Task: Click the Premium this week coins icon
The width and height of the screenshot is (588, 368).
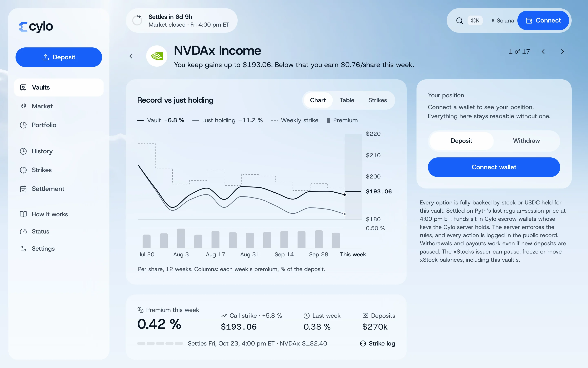Action: pyautogui.click(x=140, y=310)
